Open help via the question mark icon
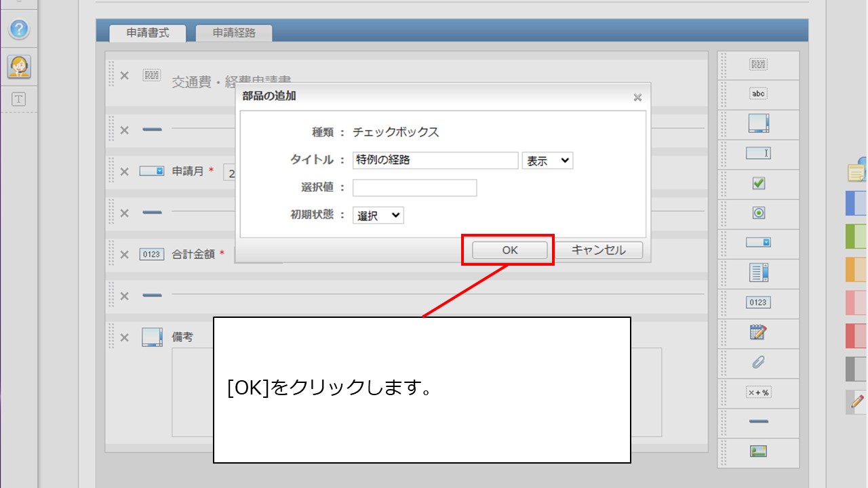The height and width of the screenshot is (488, 868). point(19,29)
